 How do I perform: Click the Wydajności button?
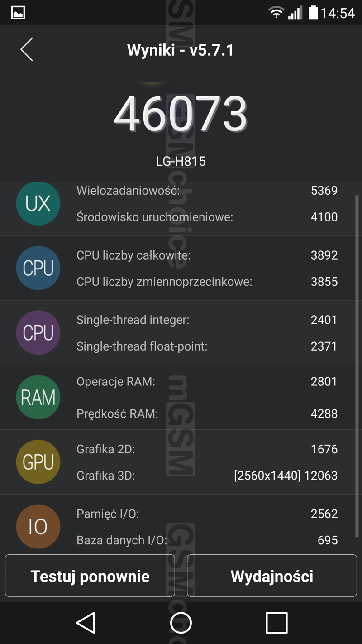(272, 576)
